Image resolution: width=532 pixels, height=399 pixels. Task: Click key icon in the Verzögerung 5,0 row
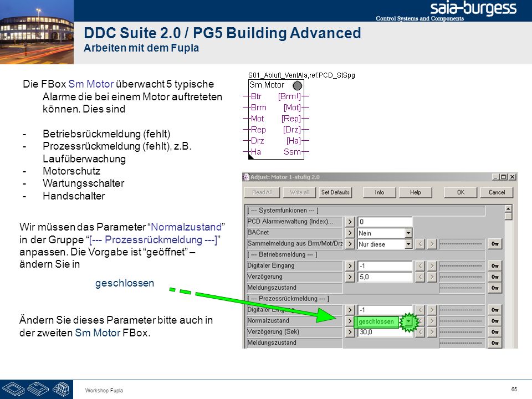tap(495, 277)
